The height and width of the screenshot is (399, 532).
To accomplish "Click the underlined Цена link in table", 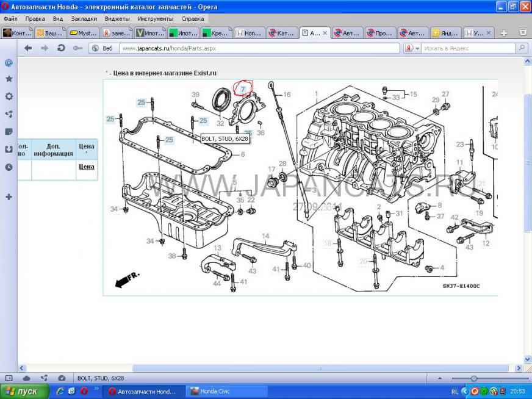I will [86, 167].
